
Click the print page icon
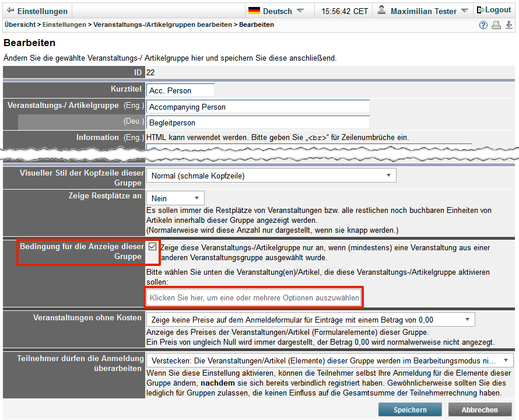click(x=496, y=25)
